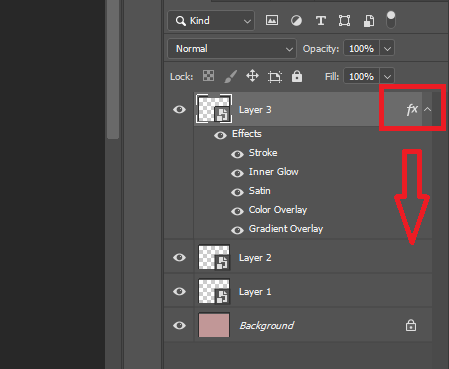
Task: Filter layers by pixel layers icon
Action: pos(272,21)
